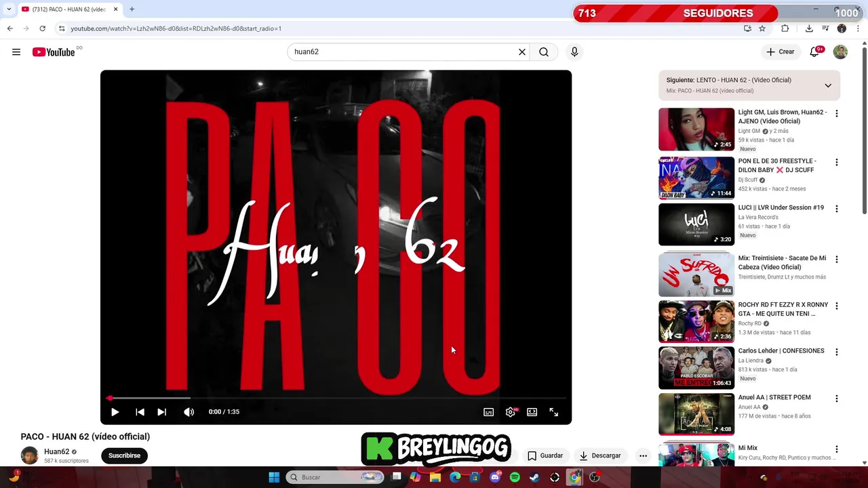Click the La Liendra channel name
The width and height of the screenshot is (868, 488).
click(751, 361)
